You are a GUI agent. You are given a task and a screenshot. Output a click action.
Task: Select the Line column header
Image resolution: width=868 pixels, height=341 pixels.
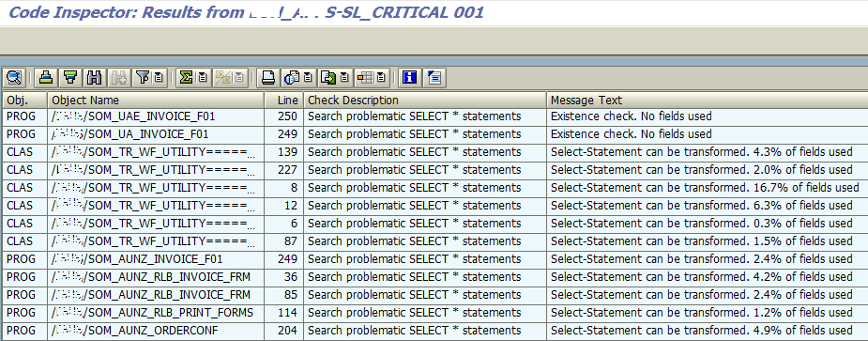point(284,100)
